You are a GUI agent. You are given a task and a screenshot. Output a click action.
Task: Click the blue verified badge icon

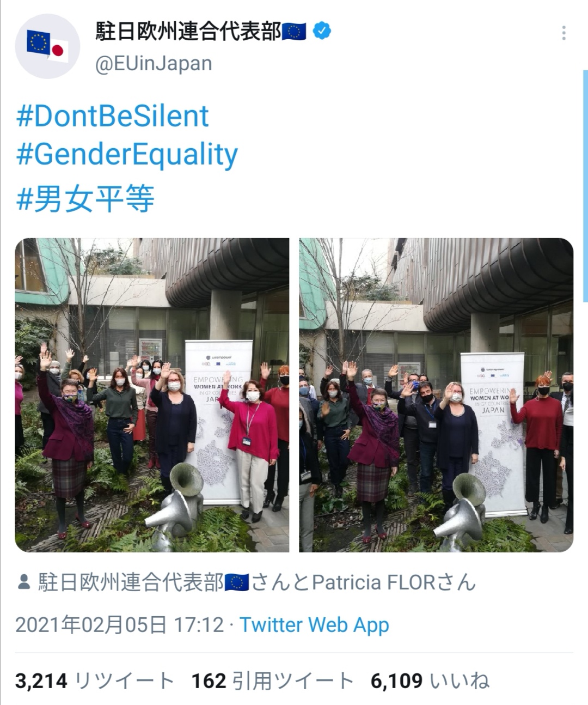322,31
